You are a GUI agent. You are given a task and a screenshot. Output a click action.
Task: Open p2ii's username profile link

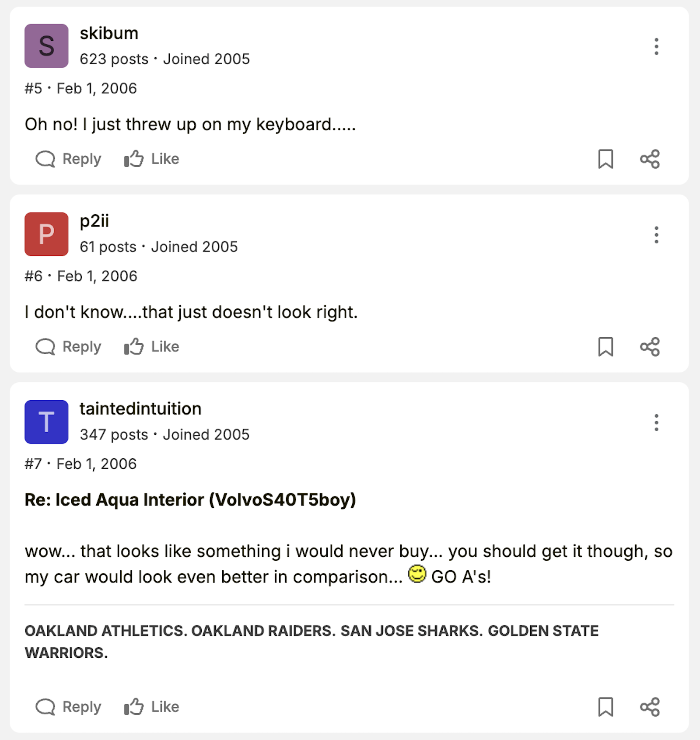94,221
